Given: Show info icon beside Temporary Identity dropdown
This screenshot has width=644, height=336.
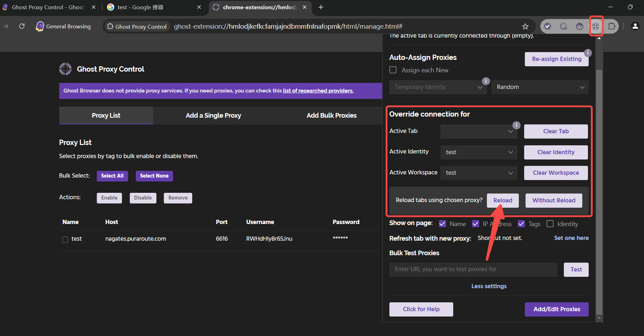Looking at the screenshot, I should coord(486,81).
